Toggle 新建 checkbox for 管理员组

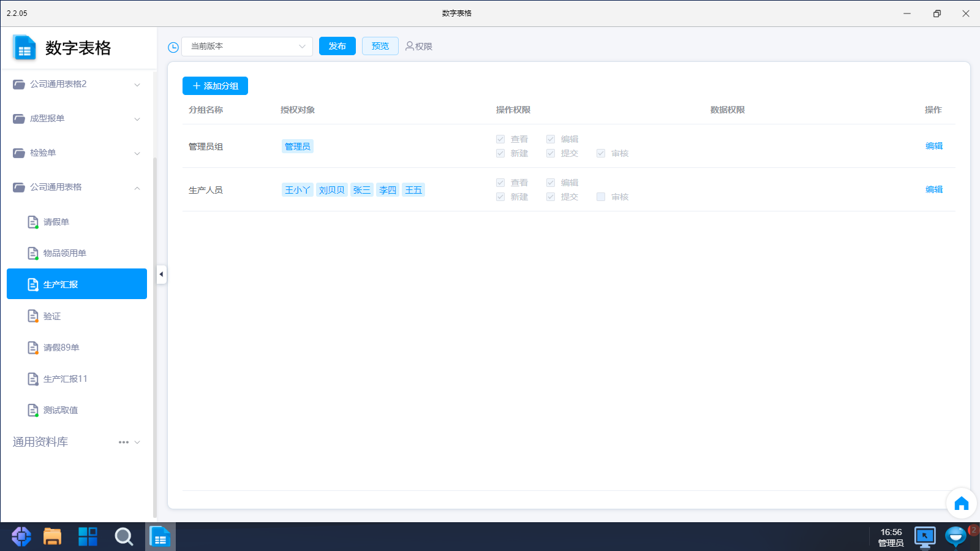[500, 153]
